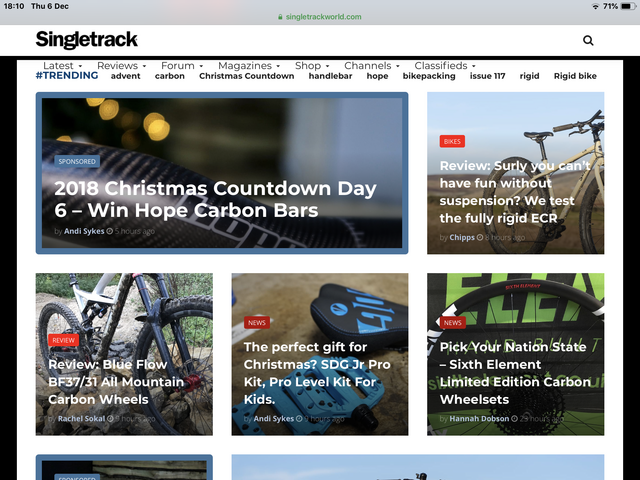This screenshot has width=640, height=480.
Task: Click the clock icon next to 5 hours ago
Action: [109, 231]
